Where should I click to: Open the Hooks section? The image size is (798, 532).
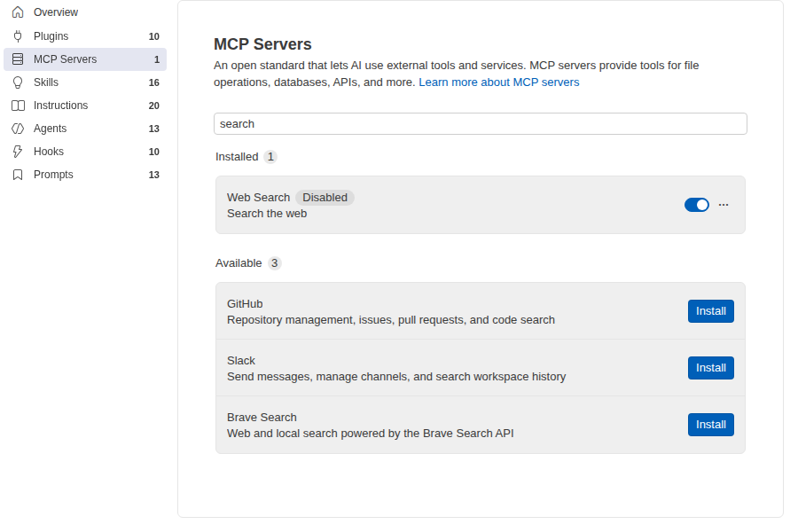(x=85, y=152)
